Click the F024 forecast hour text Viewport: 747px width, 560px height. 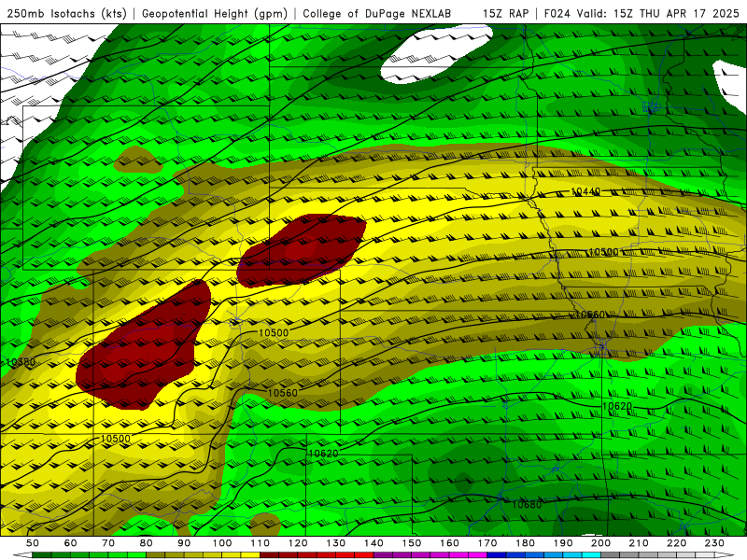pos(557,13)
